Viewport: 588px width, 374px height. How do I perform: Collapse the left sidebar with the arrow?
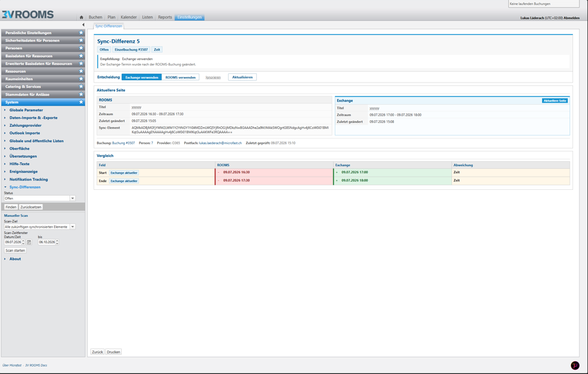click(83, 25)
